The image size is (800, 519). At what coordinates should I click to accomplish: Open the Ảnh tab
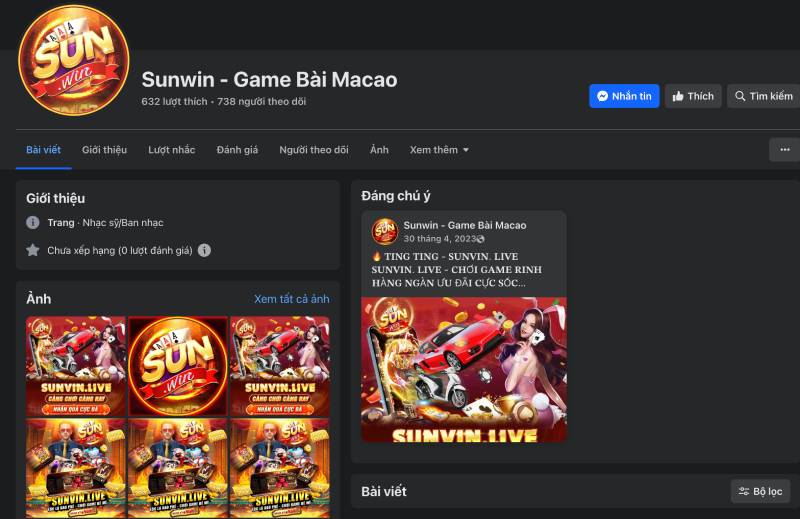tap(379, 150)
